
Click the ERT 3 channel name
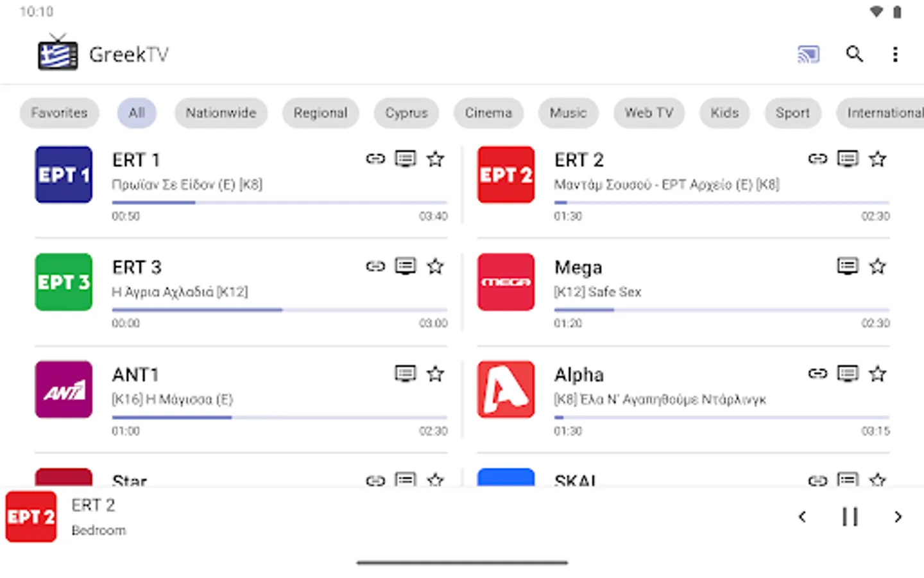(137, 267)
